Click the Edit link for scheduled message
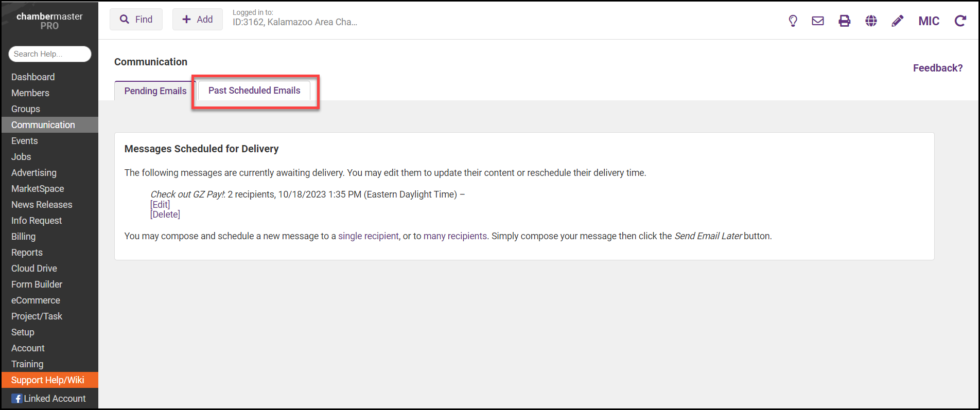Viewport: 980px width, 410px height. (160, 204)
